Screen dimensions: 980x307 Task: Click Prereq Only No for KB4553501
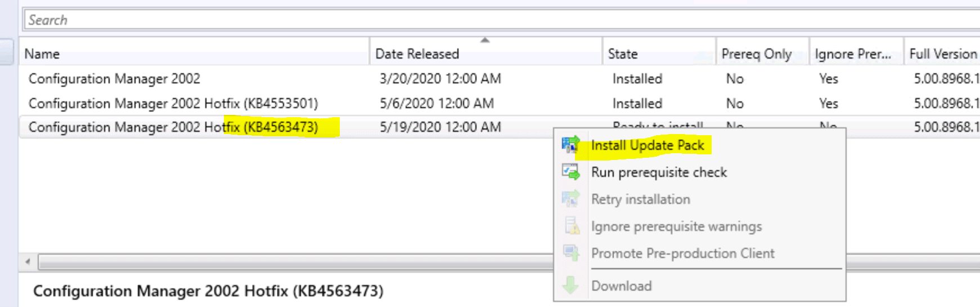pos(735,104)
